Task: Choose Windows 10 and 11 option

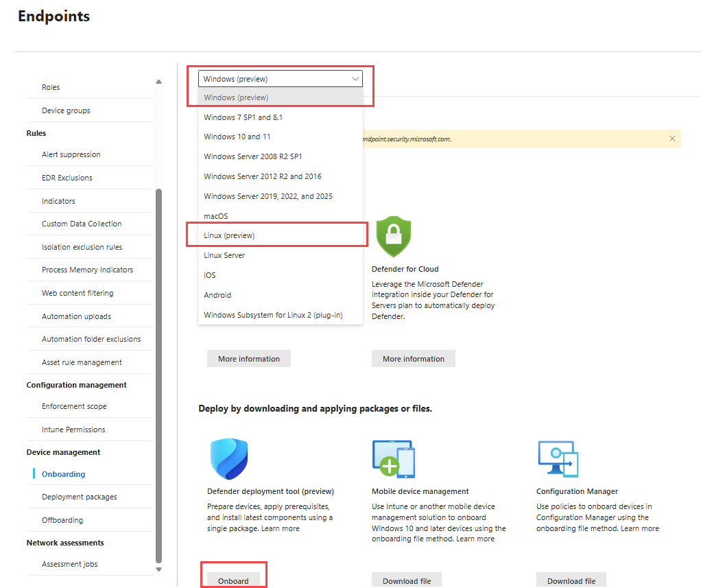Action: (237, 137)
